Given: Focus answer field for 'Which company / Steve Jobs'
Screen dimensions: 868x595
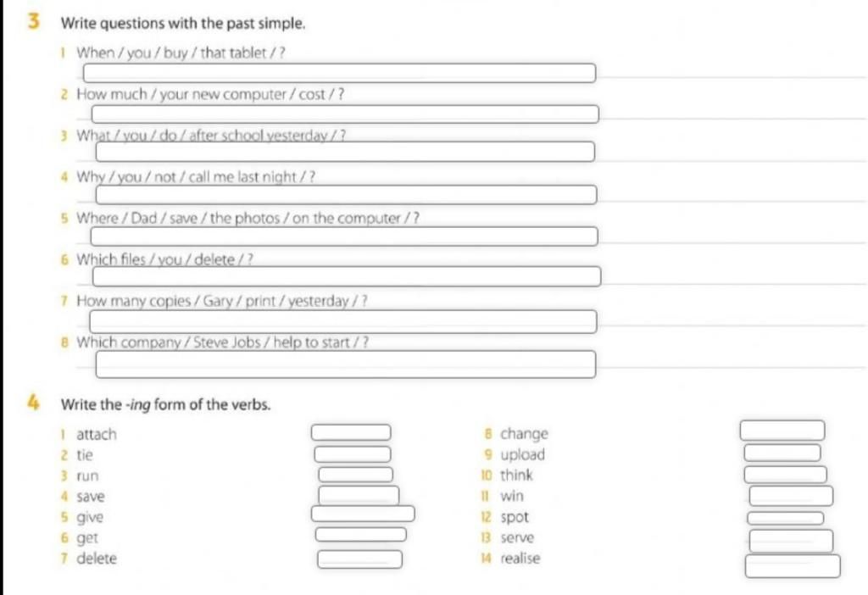Looking at the screenshot, I should click(346, 364).
